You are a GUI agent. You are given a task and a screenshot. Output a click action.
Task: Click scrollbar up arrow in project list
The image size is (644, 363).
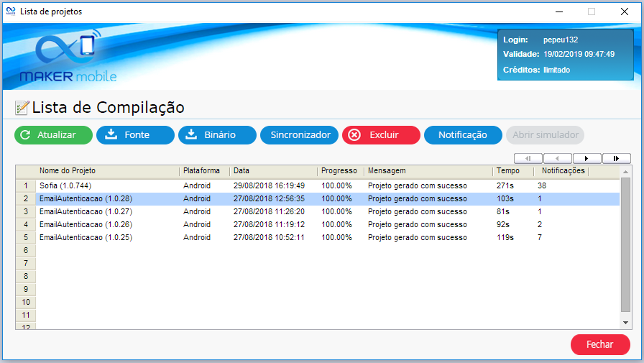(x=625, y=172)
